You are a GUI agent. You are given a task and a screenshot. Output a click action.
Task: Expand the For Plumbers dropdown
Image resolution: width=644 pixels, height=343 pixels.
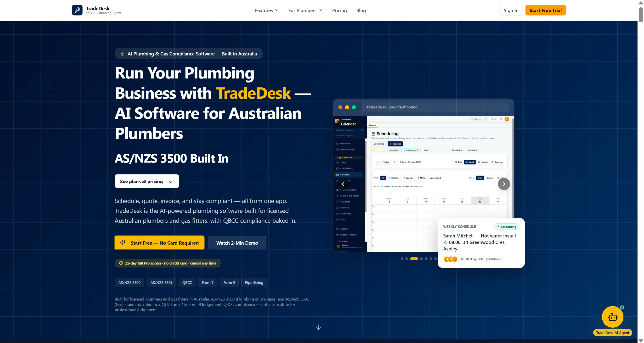(305, 10)
